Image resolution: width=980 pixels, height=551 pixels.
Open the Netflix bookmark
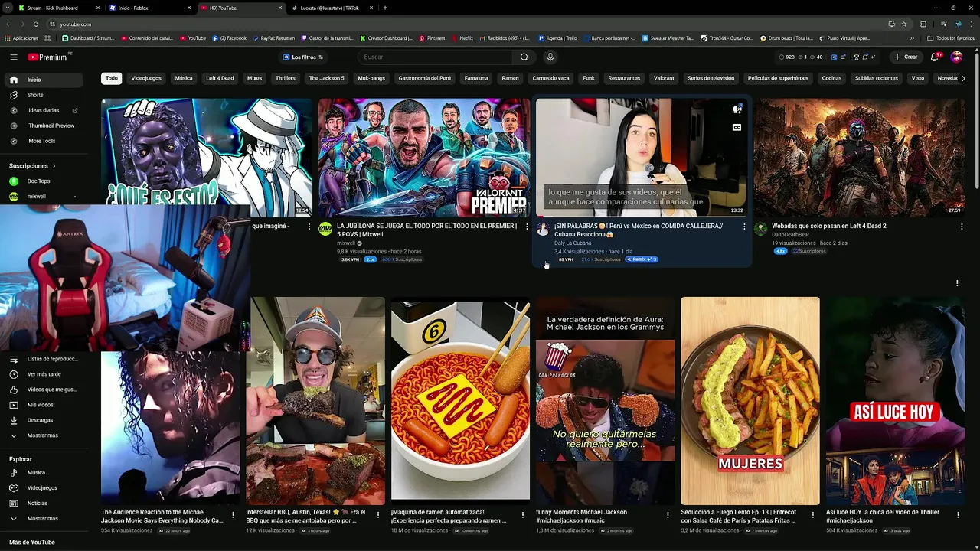point(462,37)
